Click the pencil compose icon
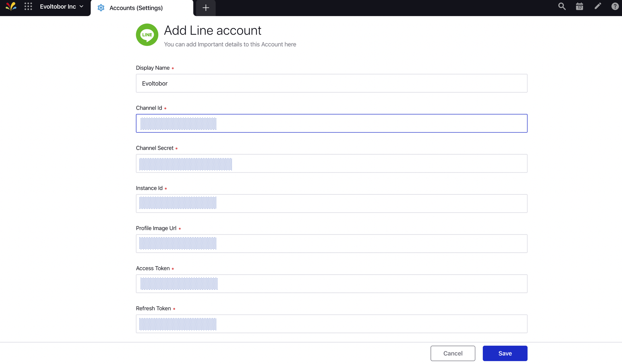The width and height of the screenshot is (622, 364). pos(598,6)
